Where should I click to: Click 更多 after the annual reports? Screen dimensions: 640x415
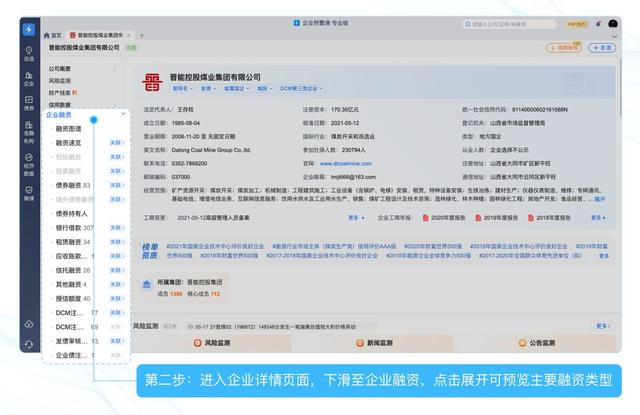[598, 218]
